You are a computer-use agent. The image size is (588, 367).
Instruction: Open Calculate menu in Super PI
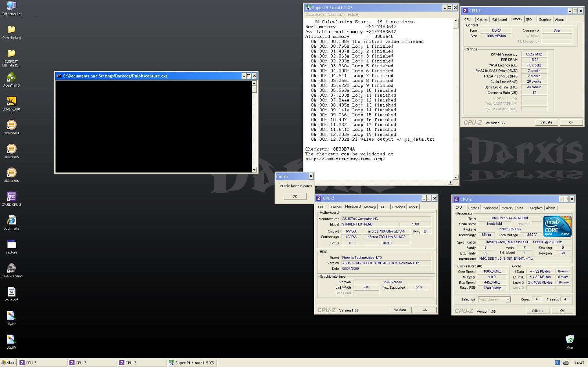[315, 15]
